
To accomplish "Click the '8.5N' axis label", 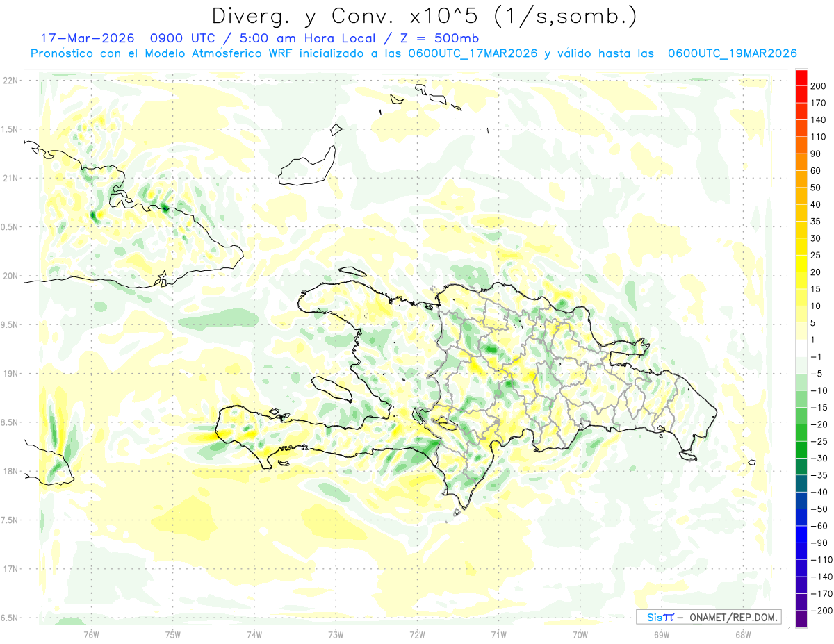I will tap(10, 422).
